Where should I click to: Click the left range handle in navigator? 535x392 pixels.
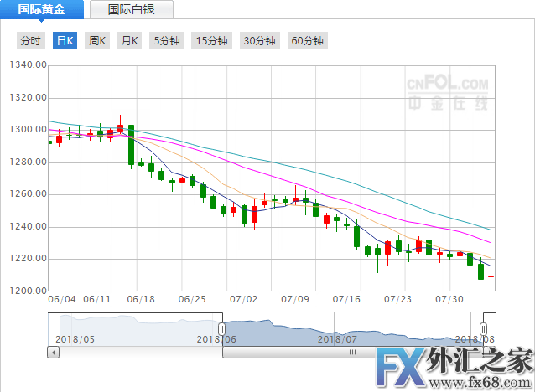click(x=221, y=328)
